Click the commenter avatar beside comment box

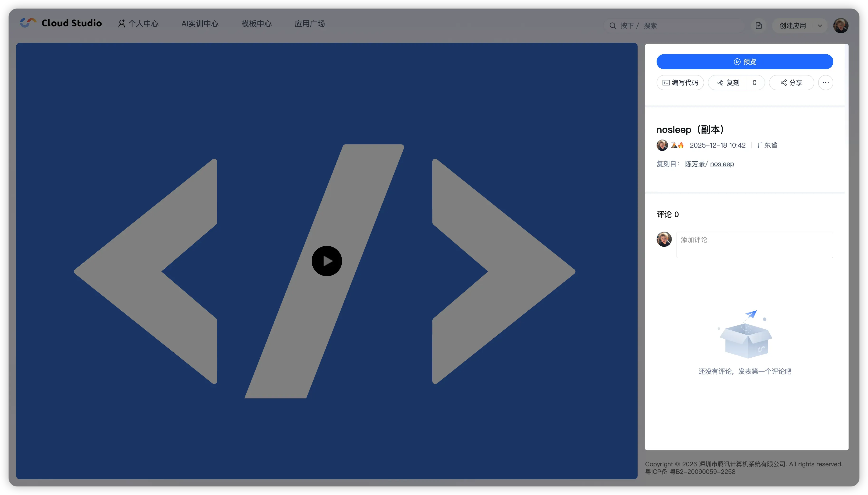(664, 239)
